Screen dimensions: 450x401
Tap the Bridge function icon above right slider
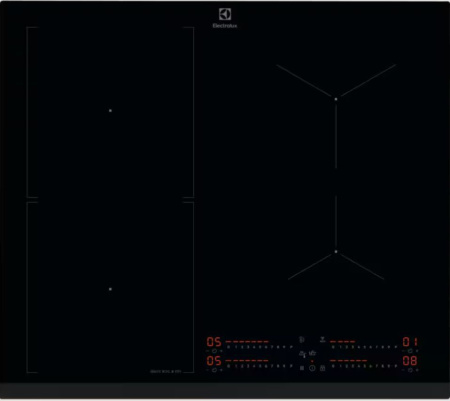point(322,340)
